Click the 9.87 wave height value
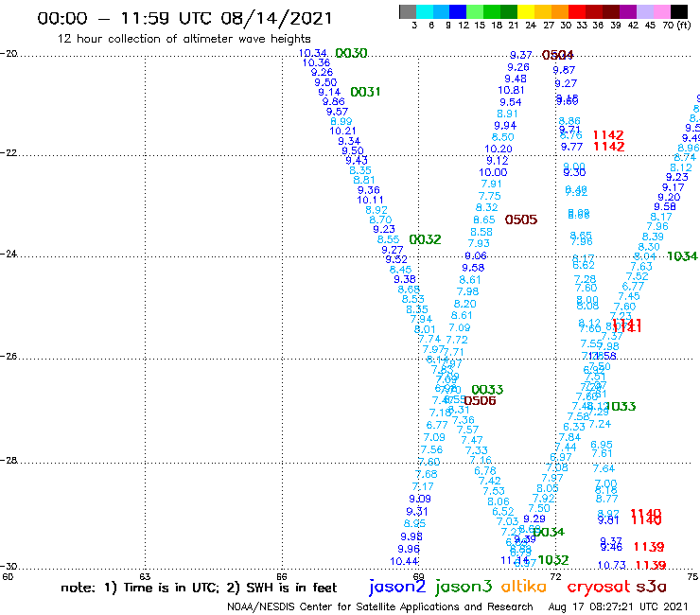Viewport: 700px width, 615px height. coord(564,70)
